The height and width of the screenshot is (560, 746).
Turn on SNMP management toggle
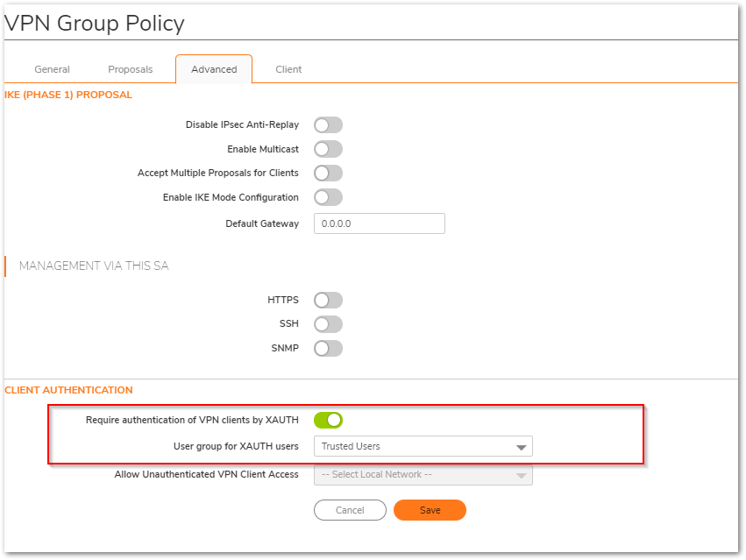pos(328,349)
